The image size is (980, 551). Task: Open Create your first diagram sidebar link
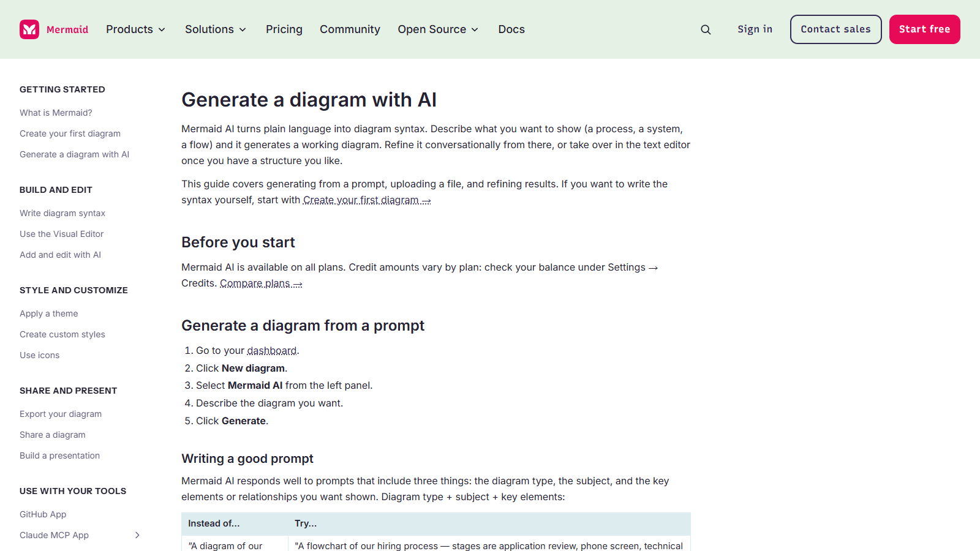tap(70, 133)
